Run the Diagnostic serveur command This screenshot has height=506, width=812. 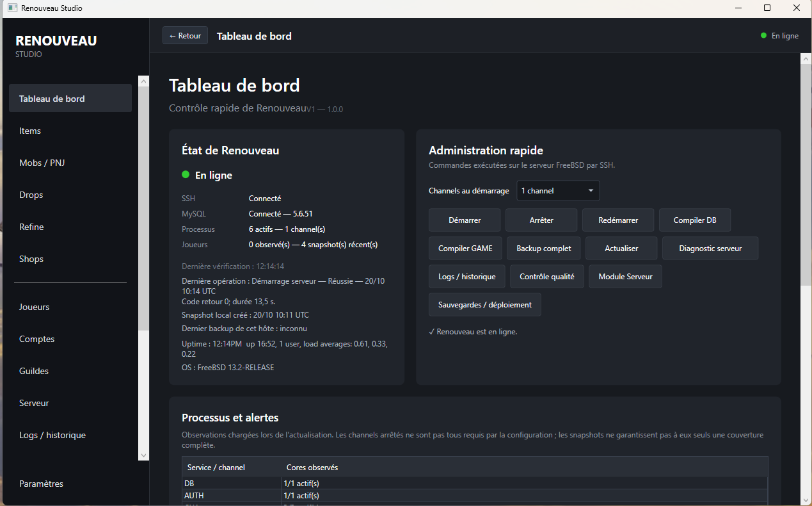[710, 248]
